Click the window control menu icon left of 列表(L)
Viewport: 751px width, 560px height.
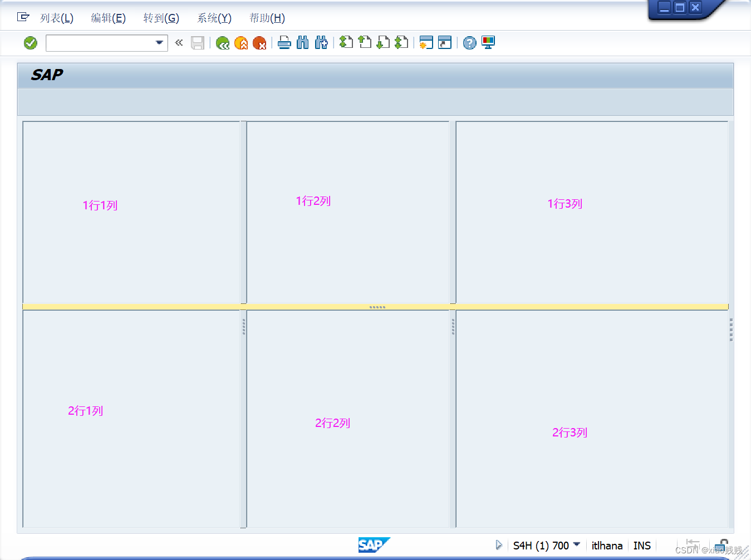tap(23, 17)
